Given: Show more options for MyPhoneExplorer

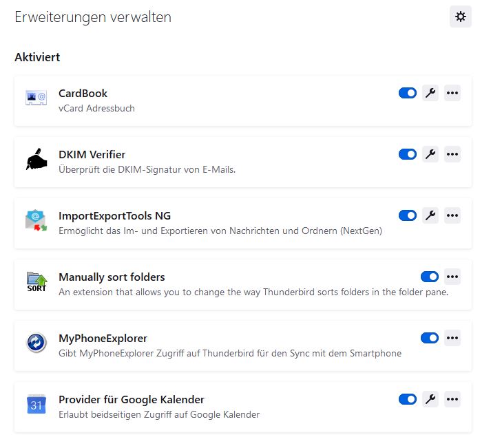Looking at the screenshot, I should pyautogui.click(x=452, y=338).
